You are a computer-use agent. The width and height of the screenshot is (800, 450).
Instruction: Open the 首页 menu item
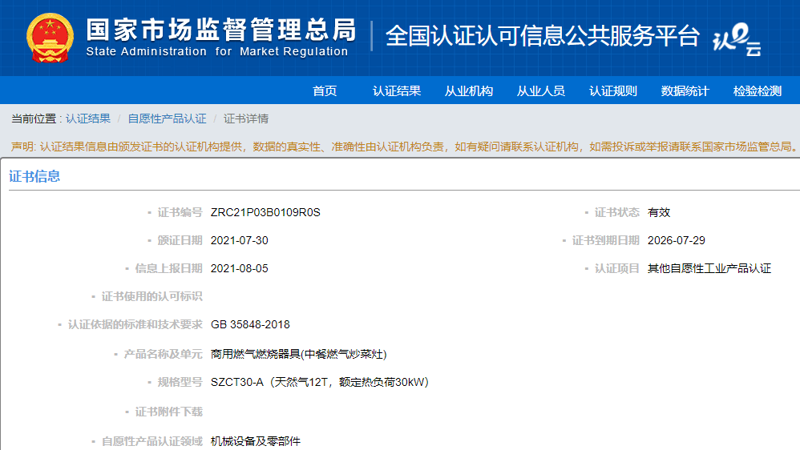click(324, 91)
